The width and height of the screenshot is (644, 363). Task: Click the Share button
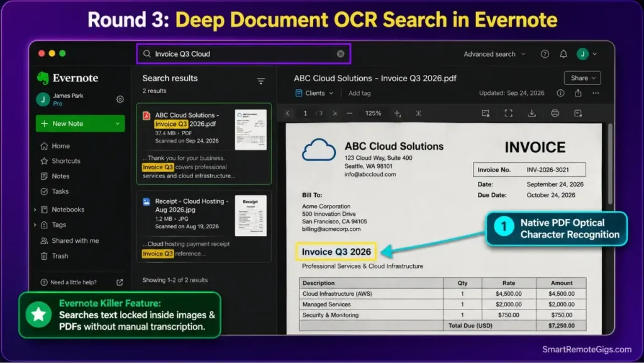582,78
